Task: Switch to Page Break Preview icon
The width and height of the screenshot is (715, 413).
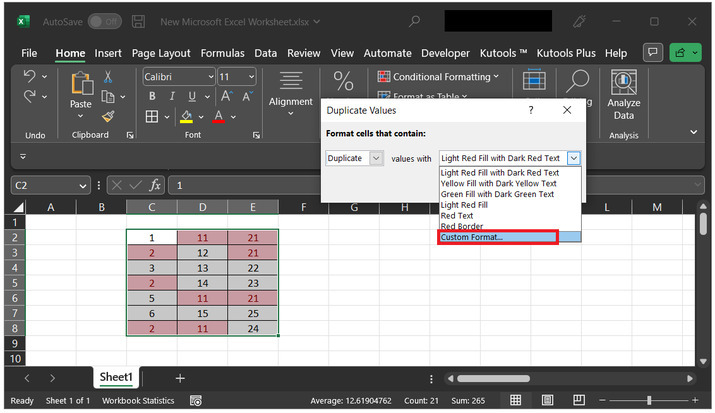Action: pyautogui.click(x=579, y=400)
